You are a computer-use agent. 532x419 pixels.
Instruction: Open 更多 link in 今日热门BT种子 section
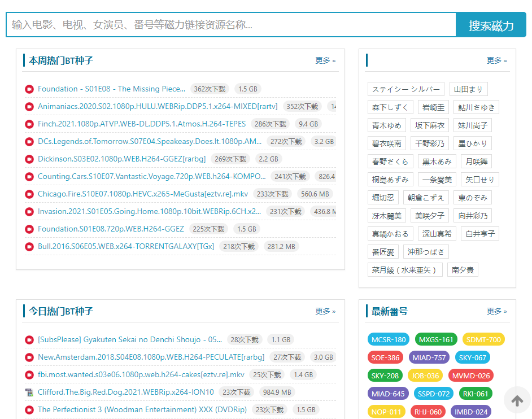pos(325,311)
